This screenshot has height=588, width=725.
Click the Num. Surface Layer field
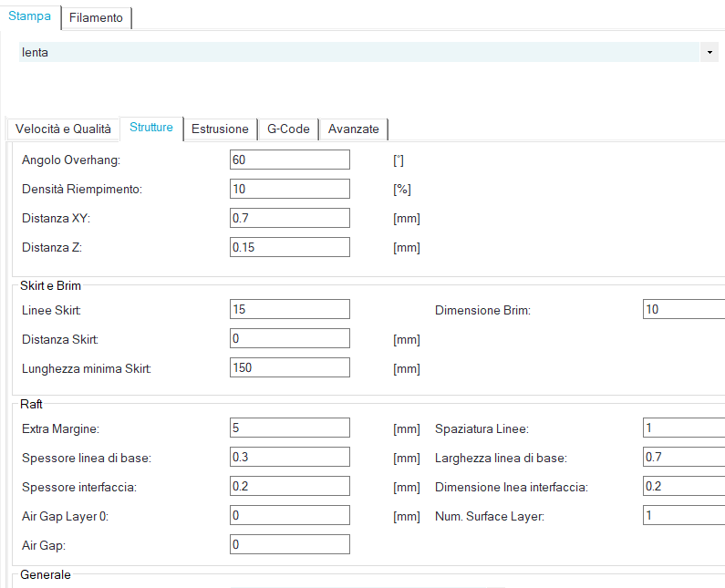[684, 515]
